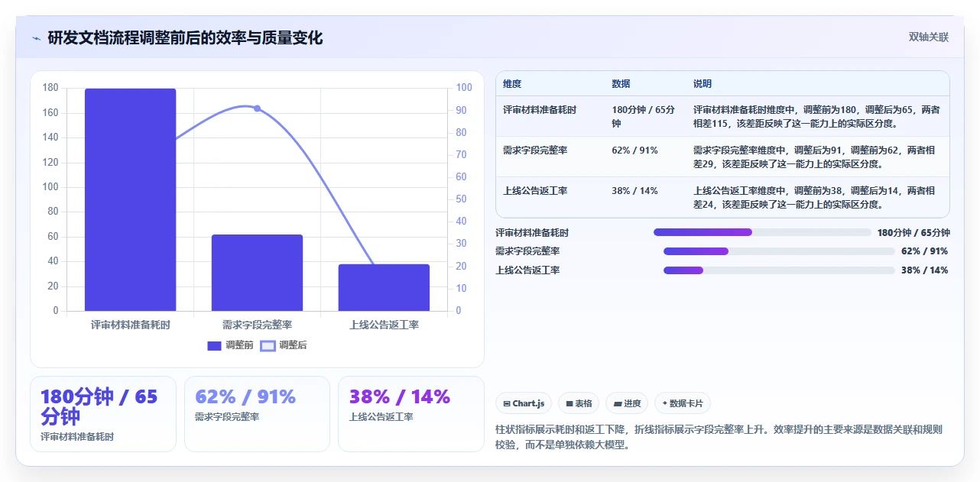Click the 180 tick on the left axis

[x=50, y=88]
